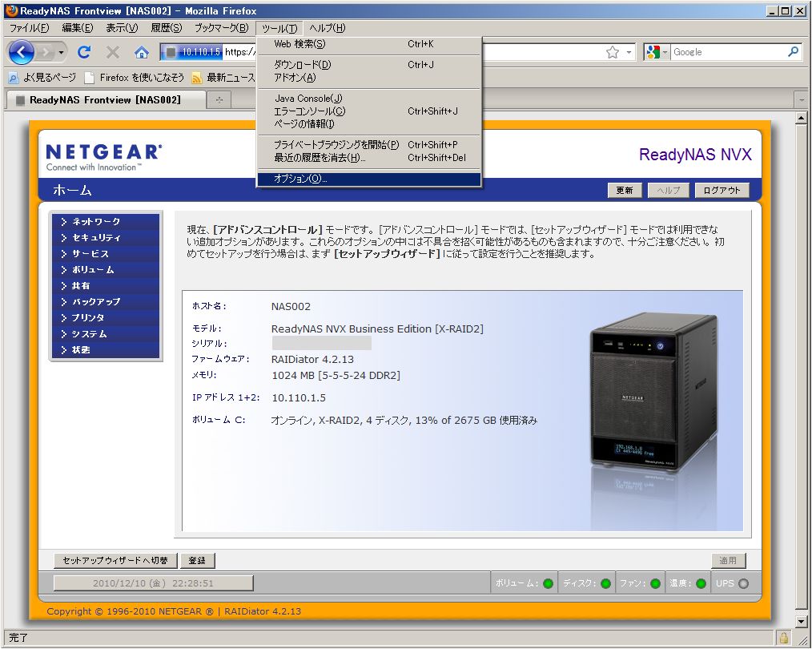Screen dimensions: 812x649
Task: Open the 表示(V) menu
Action: (122, 29)
